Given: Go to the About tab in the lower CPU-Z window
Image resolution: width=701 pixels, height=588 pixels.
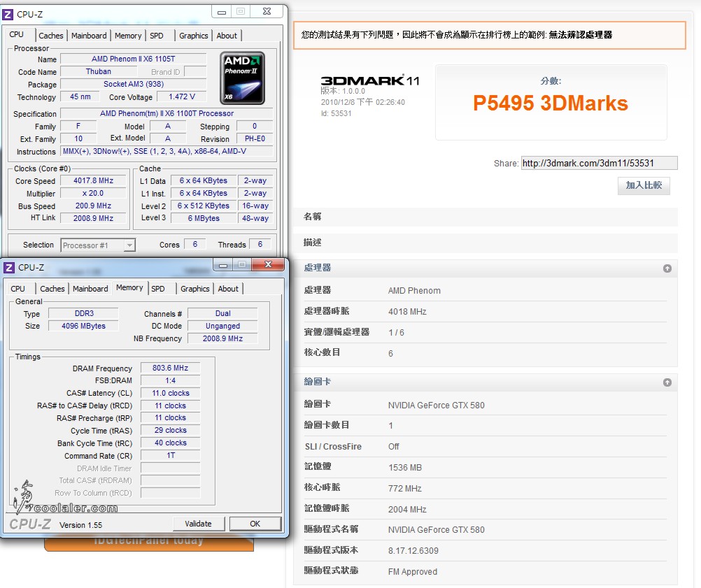Looking at the screenshot, I should tap(228, 289).
